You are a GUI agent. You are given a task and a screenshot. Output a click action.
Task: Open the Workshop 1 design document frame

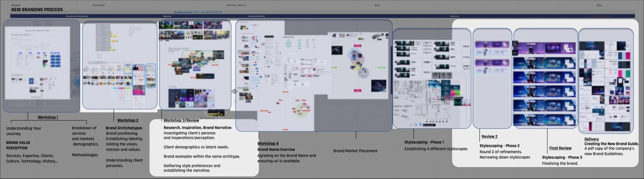coord(41,66)
